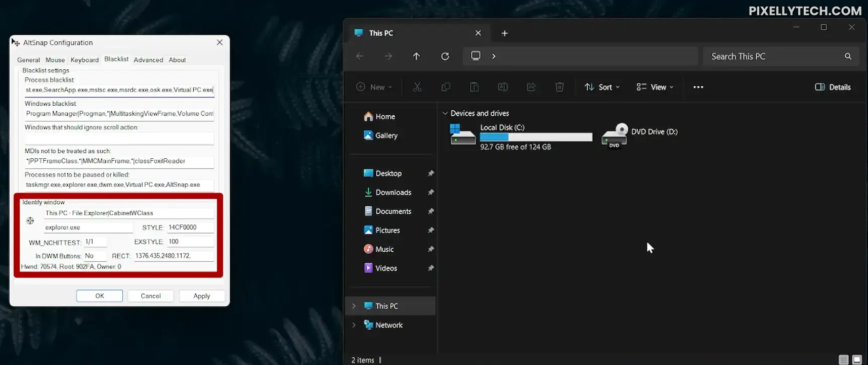
Task: Click the monitor icon in the address bar
Action: click(475, 56)
